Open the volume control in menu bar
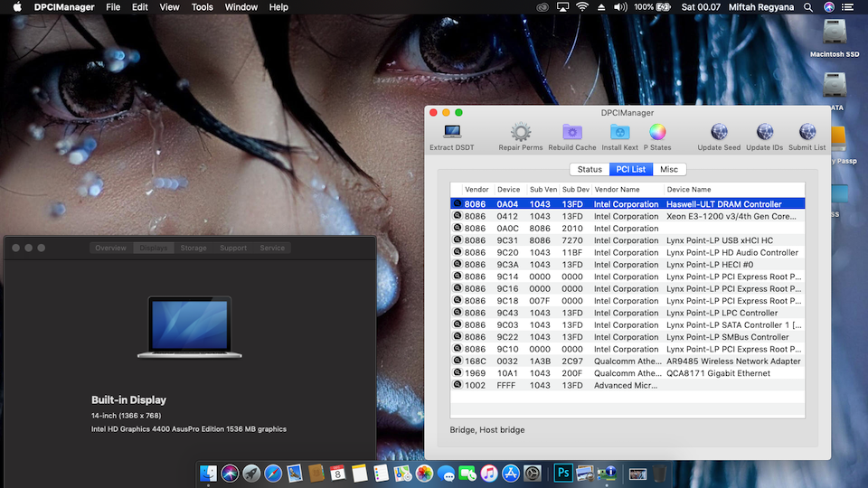This screenshot has width=868, height=488. point(620,7)
